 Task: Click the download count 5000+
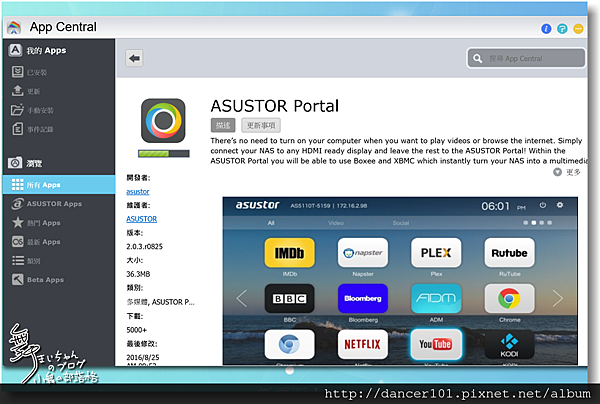[136, 330]
